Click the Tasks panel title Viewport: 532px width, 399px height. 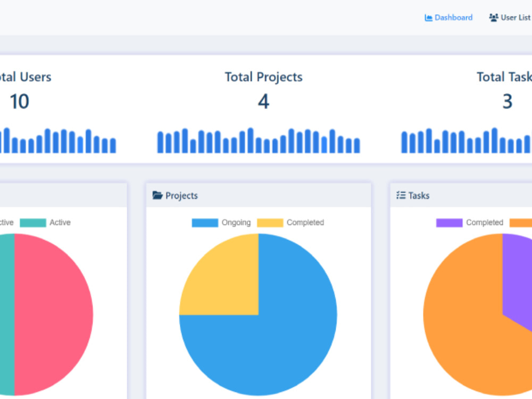click(419, 195)
